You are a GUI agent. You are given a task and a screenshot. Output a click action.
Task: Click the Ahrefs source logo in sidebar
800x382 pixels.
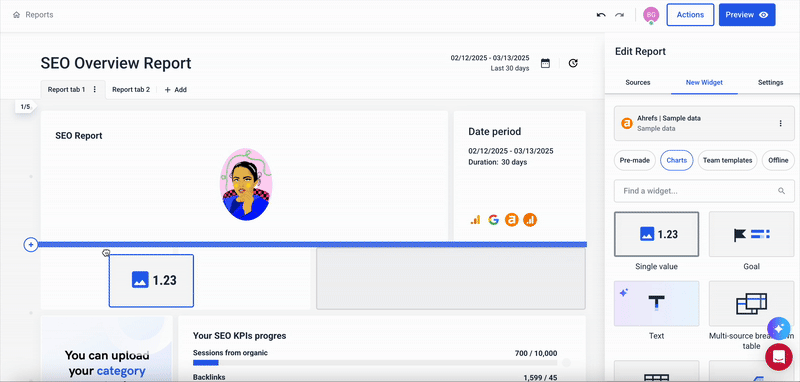pos(627,123)
